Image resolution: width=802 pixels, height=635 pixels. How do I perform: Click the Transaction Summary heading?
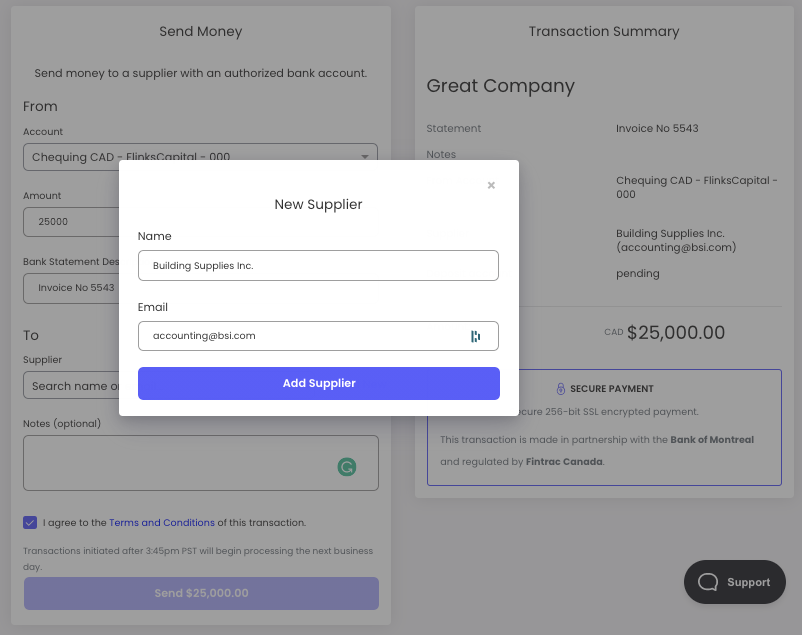point(604,31)
